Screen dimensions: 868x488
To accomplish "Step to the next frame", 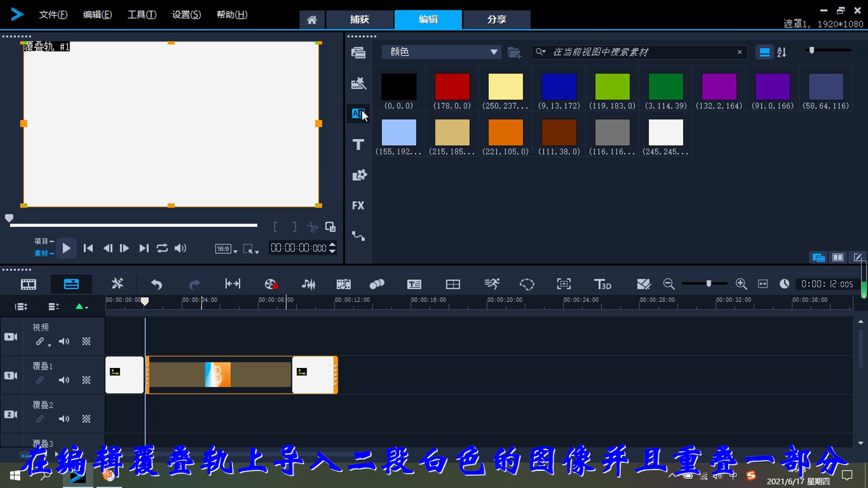I will (x=124, y=248).
